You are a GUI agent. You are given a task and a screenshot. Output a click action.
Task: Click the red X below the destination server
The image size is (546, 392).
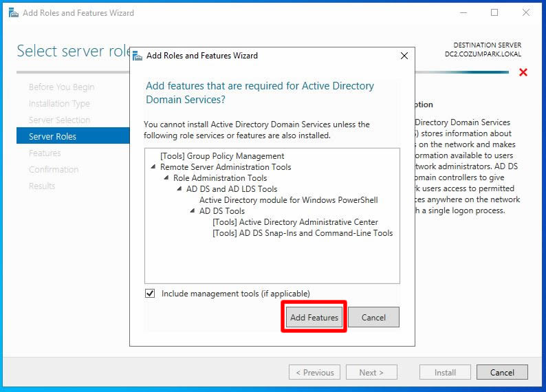(523, 72)
